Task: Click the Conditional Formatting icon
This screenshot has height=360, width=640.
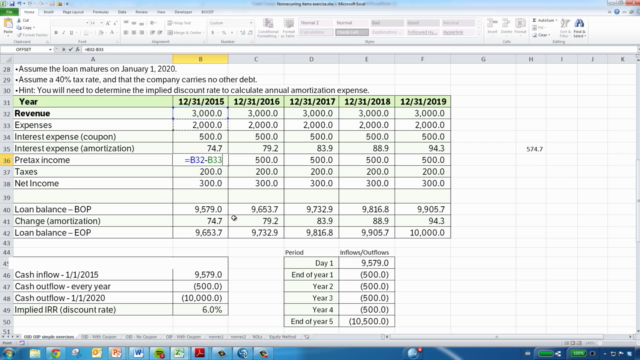Action: (268, 23)
